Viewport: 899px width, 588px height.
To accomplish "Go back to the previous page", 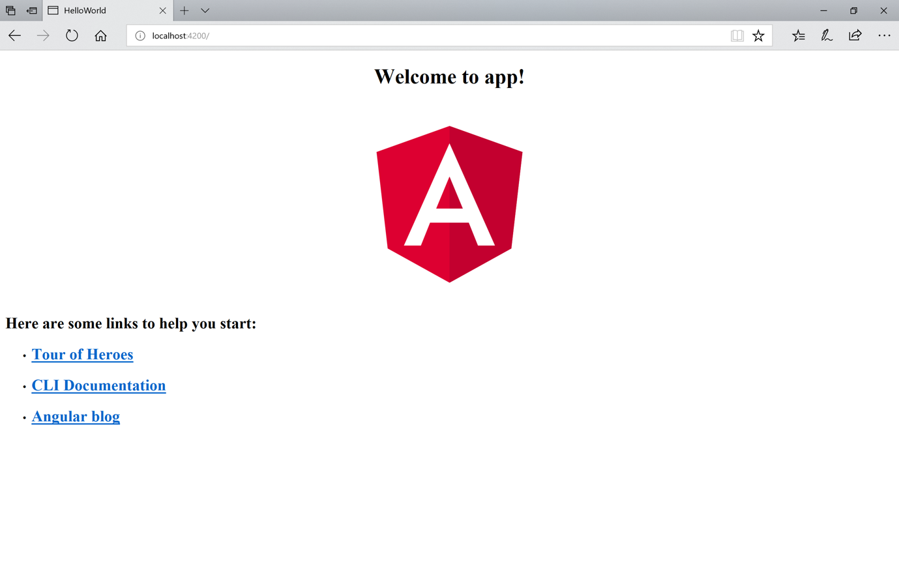I will (x=15, y=36).
